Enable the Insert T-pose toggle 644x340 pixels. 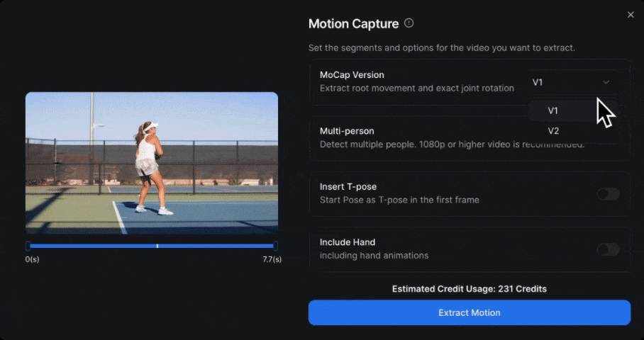pos(608,194)
